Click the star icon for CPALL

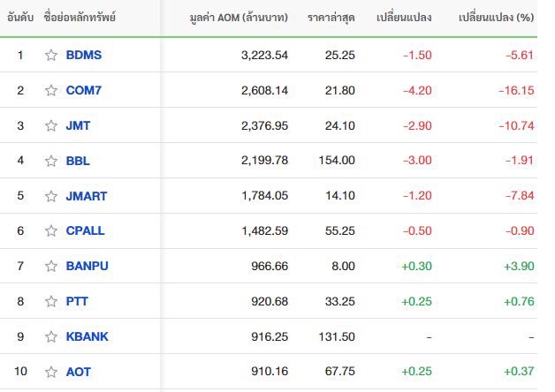click(50, 230)
